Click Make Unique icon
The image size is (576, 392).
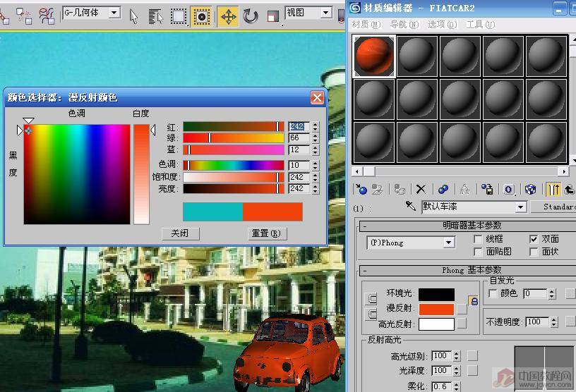tap(464, 189)
